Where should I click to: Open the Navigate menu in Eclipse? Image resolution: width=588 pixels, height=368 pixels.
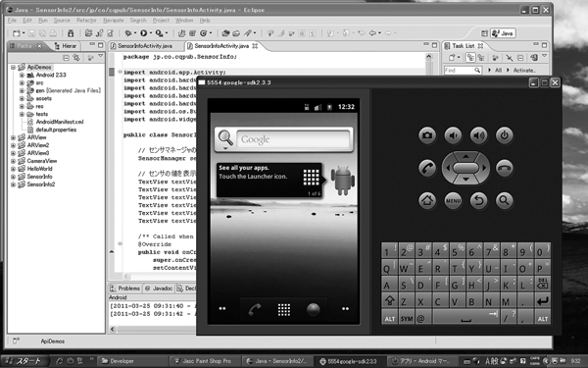pyautogui.click(x=114, y=21)
